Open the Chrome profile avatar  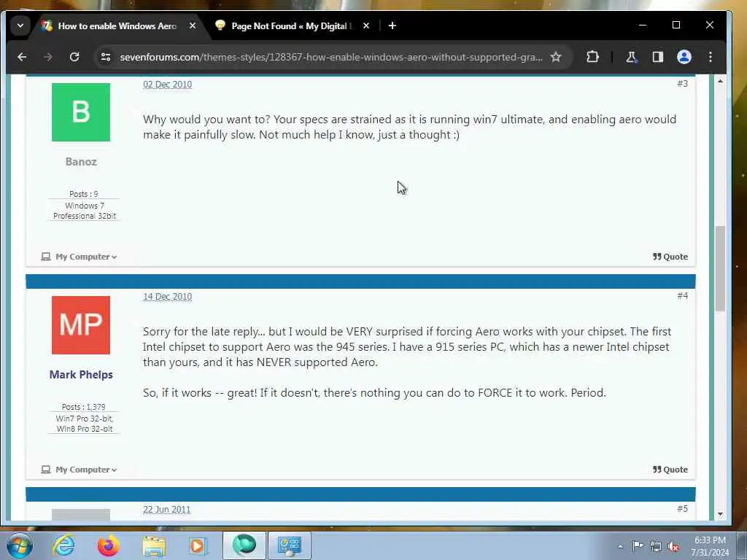coord(684,57)
